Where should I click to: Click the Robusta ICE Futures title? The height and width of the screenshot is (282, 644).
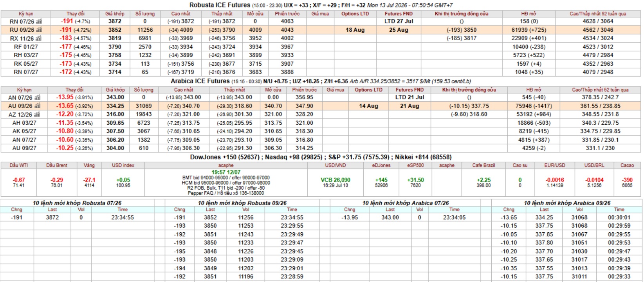click(220, 5)
